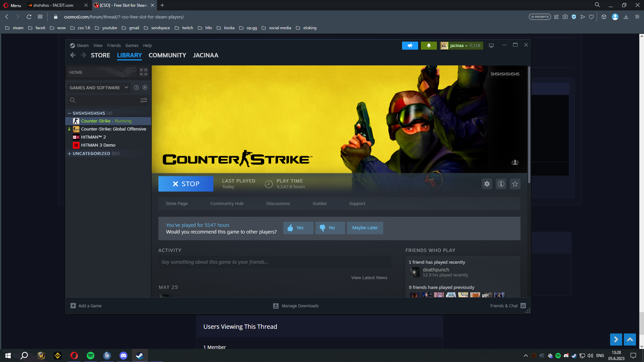644x362 pixels.
Task: Open the Friends menu in Steam
Action: 114,46
